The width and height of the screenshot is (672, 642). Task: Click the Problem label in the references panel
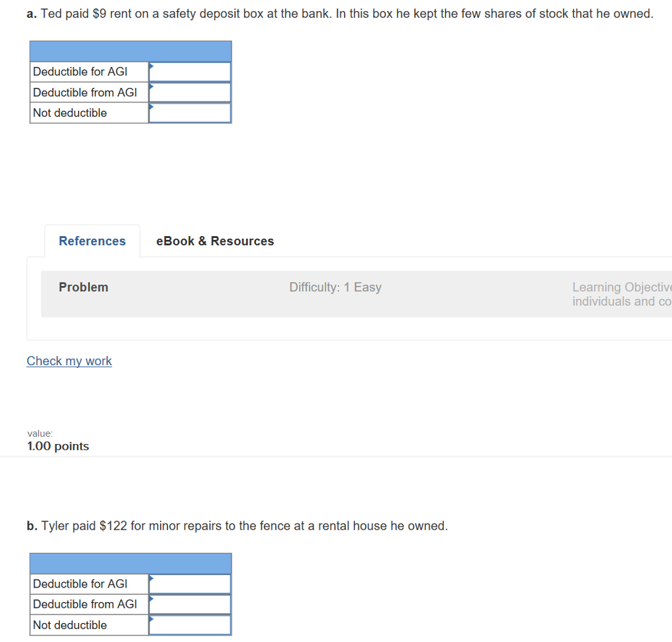pyautogui.click(x=83, y=287)
